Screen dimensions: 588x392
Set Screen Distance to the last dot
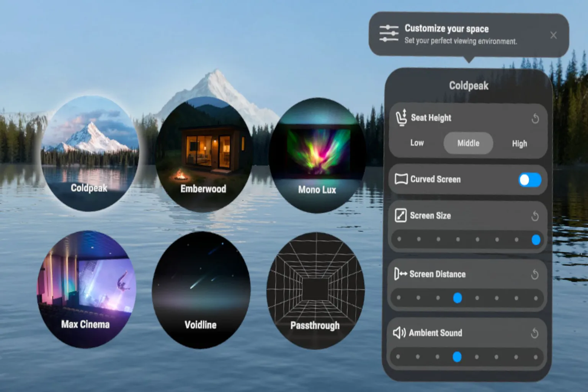tap(536, 298)
